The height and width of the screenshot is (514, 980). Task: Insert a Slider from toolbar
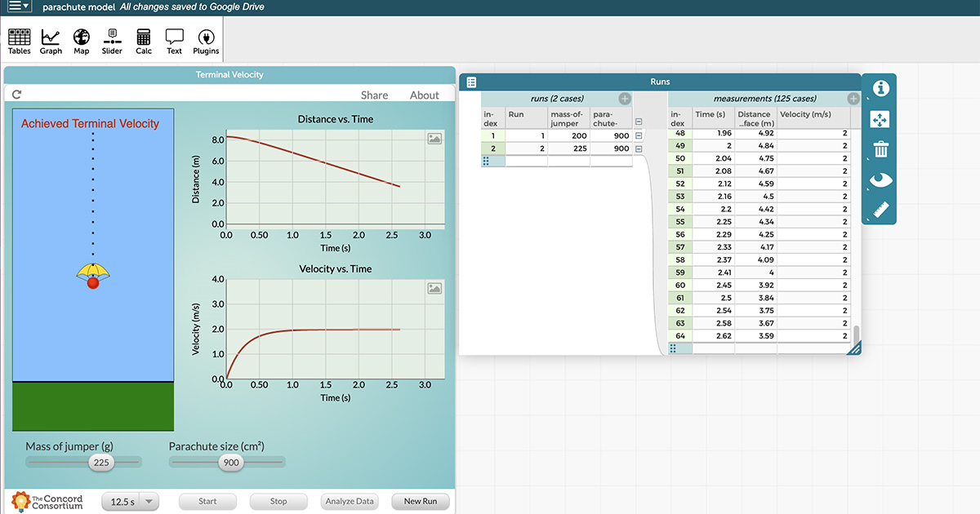point(112,41)
